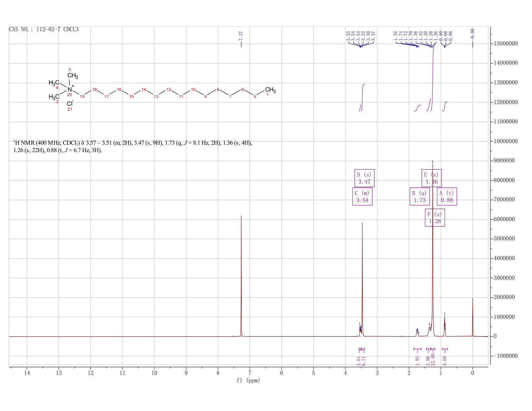
Task: Click x-axis tick label 14
Action: [27, 373]
